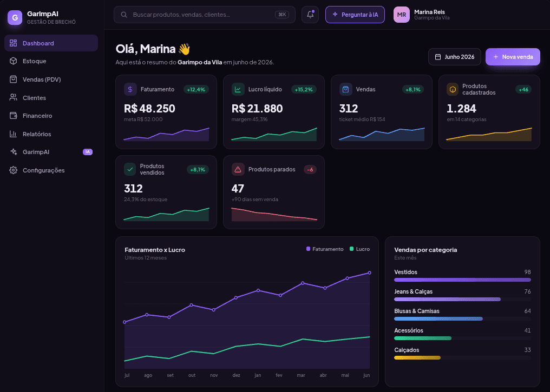Click the product search input field

click(205, 15)
